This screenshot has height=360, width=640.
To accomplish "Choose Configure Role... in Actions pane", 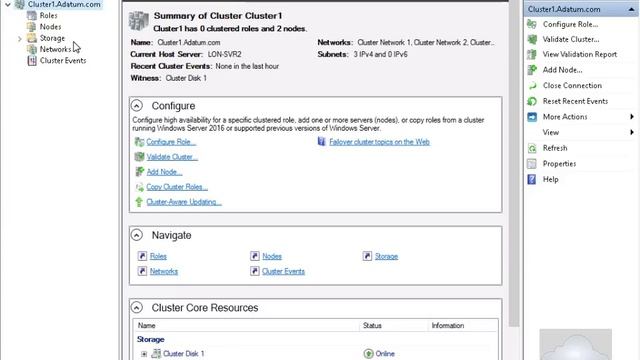I will pos(570,24).
